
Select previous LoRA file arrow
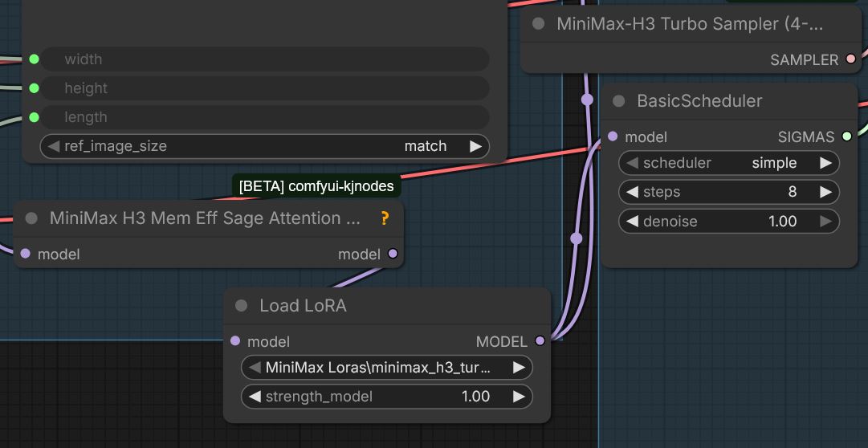tap(254, 367)
